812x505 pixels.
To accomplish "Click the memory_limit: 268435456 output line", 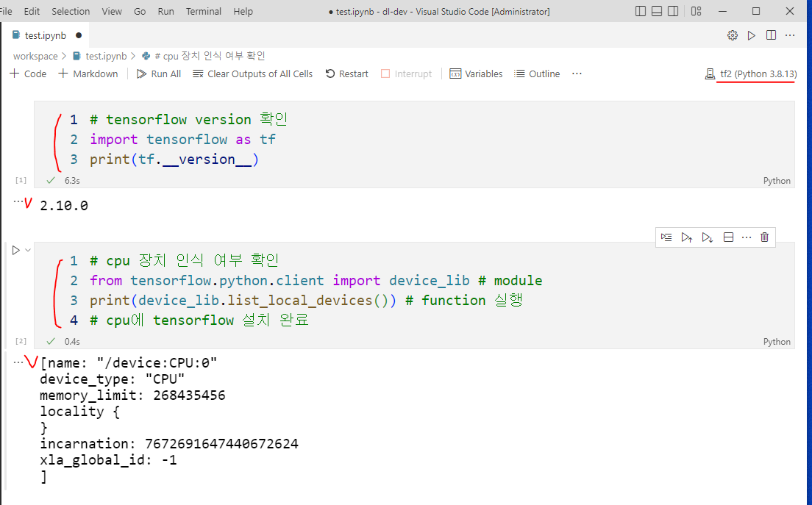I will point(132,395).
